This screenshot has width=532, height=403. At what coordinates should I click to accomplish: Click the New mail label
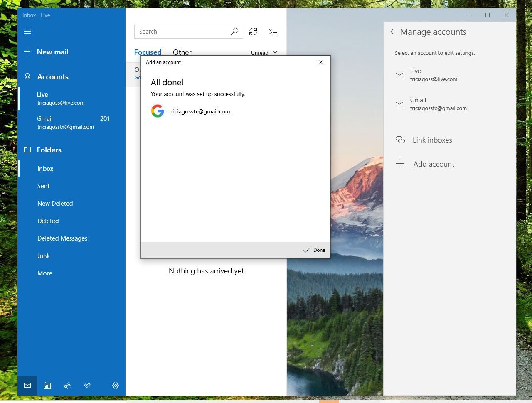[53, 52]
